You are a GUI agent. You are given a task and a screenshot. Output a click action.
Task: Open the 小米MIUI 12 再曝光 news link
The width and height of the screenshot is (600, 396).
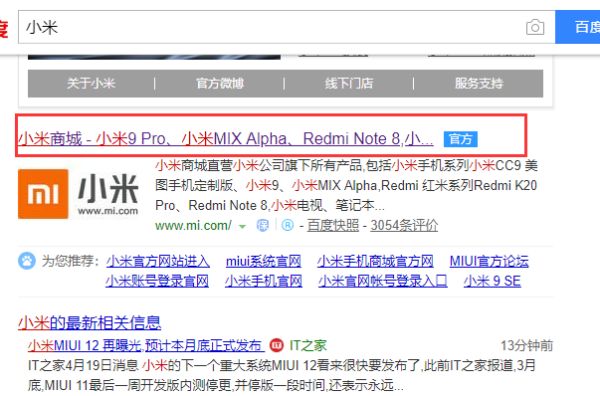[146, 345]
